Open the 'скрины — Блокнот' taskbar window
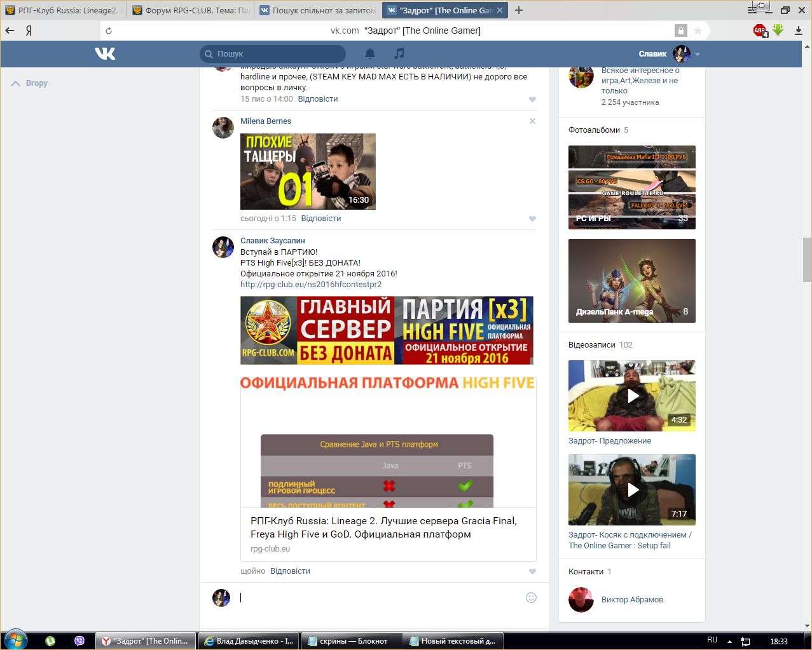Screen dimensions: 812x650 352,641
